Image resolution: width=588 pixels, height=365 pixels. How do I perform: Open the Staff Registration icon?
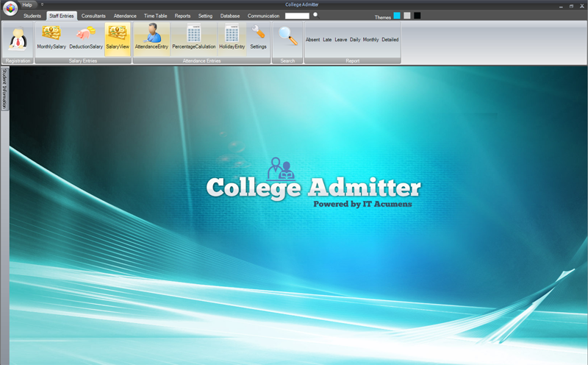click(18, 39)
